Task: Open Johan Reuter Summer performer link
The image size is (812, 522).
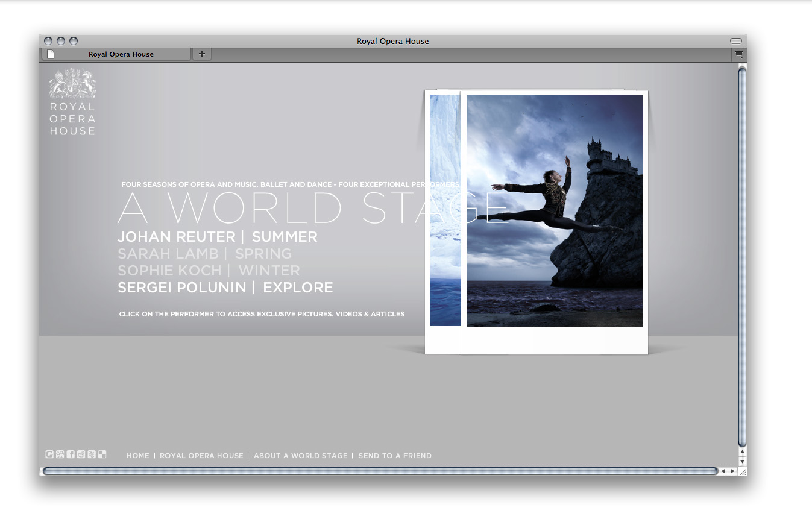Action: [x=217, y=237]
